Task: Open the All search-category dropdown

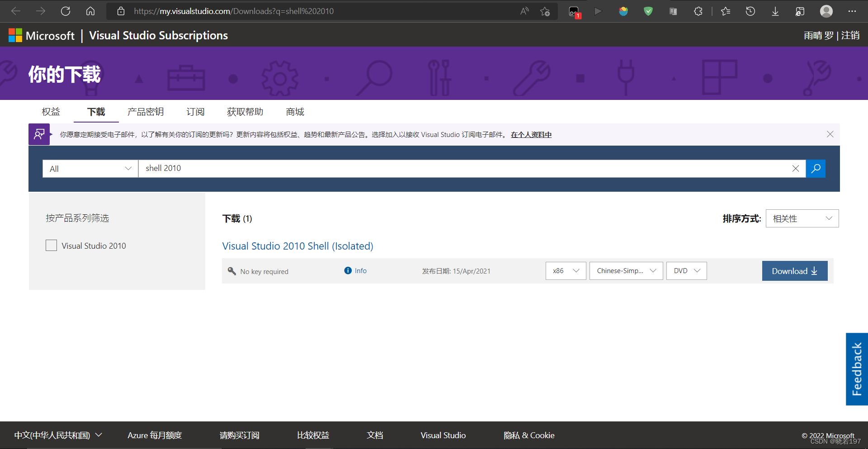Action: tap(90, 168)
